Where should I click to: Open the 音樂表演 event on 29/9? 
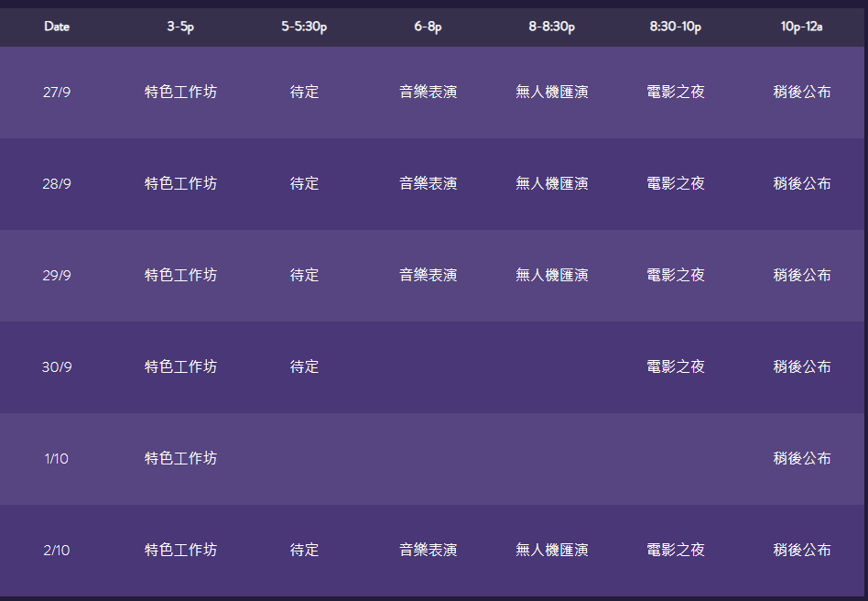[x=429, y=275]
